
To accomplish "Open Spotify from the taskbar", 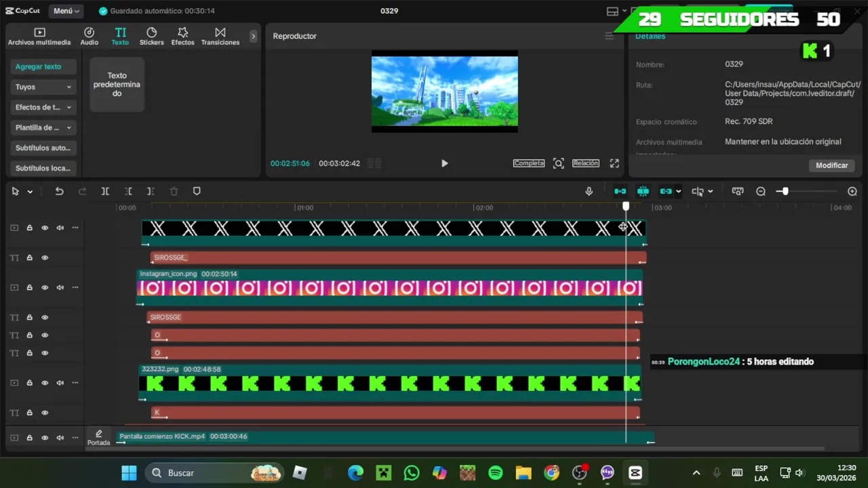I will coord(496,472).
